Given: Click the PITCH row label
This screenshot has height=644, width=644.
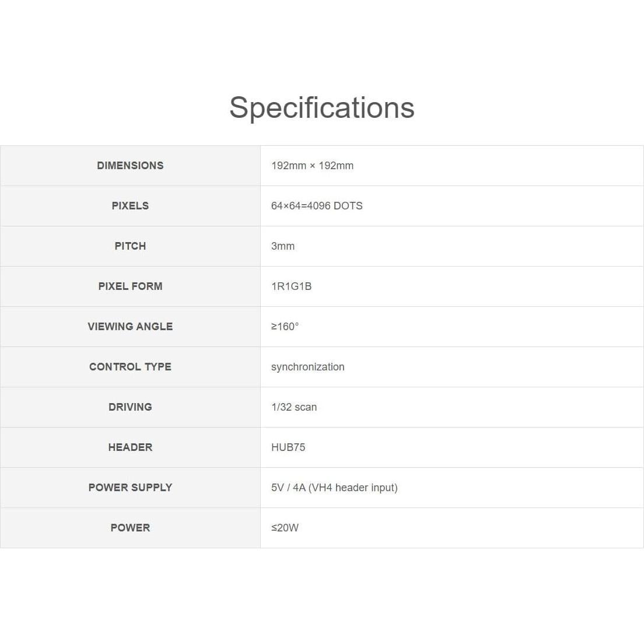Looking at the screenshot, I should [x=130, y=246].
